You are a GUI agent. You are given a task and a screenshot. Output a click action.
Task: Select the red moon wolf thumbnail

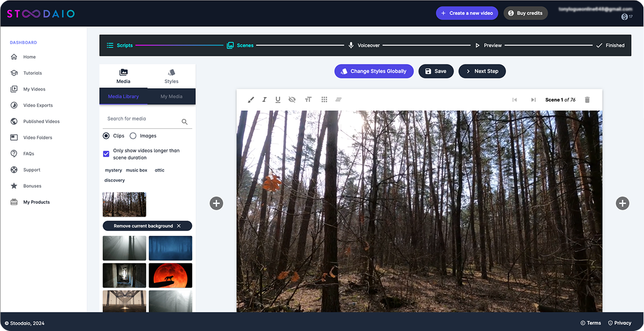[170, 275]
